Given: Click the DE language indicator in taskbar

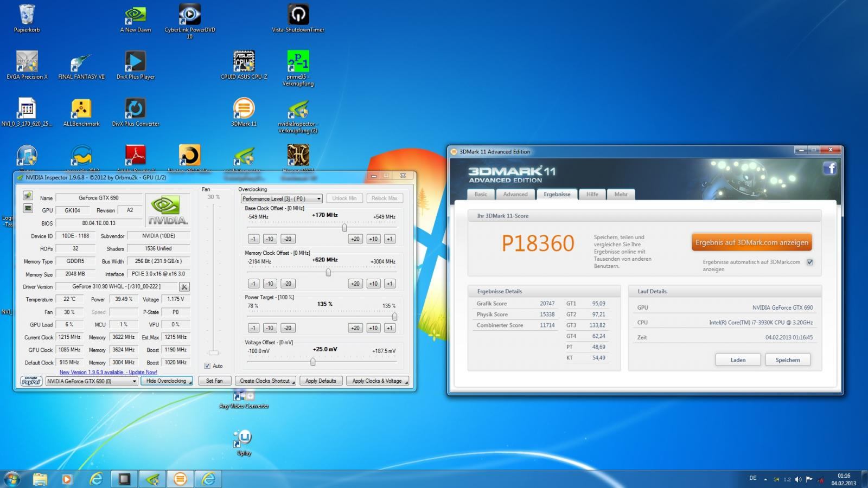Looking at the screenshot, I should tap(753, 478).
